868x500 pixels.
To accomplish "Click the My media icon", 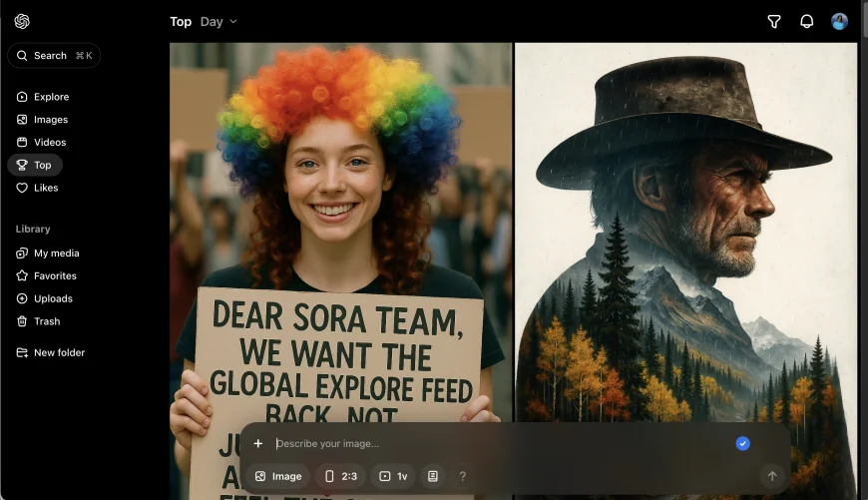I will [22, 253].
